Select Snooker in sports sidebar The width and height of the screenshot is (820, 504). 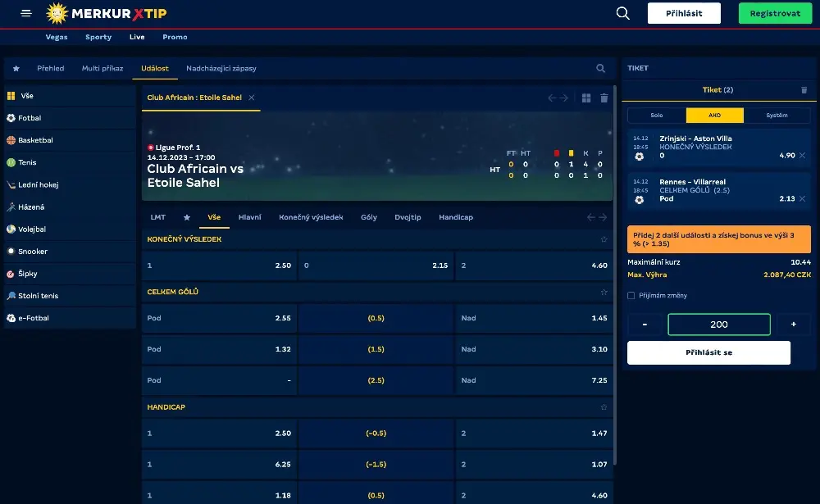(70, 252)
